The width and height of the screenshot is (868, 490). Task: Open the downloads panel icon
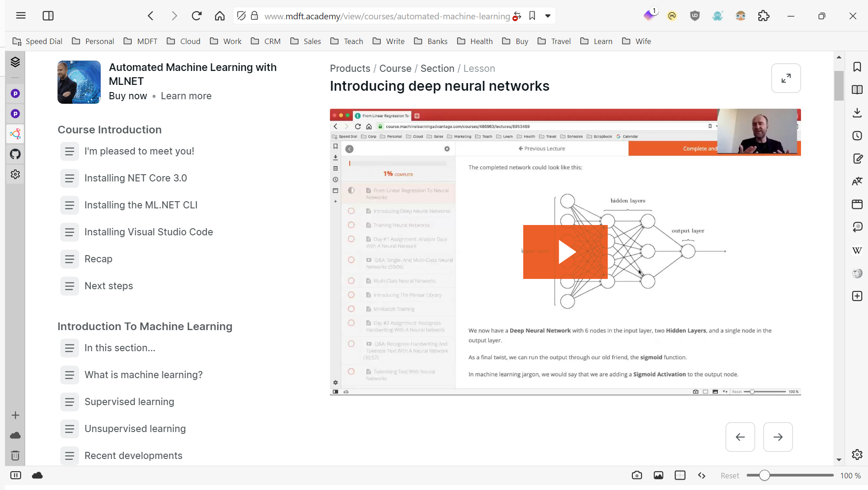pyautogui.click(x=857, y=113)
